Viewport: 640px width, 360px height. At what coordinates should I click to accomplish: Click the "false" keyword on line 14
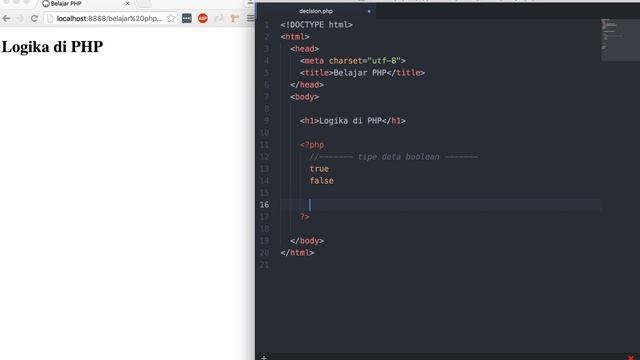coord(321,181)
